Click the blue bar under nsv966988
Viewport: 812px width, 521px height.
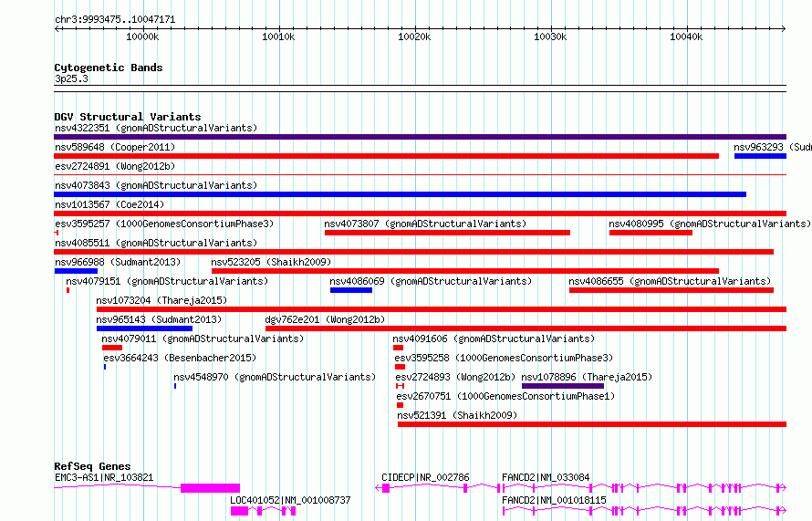tap(76, 271)
